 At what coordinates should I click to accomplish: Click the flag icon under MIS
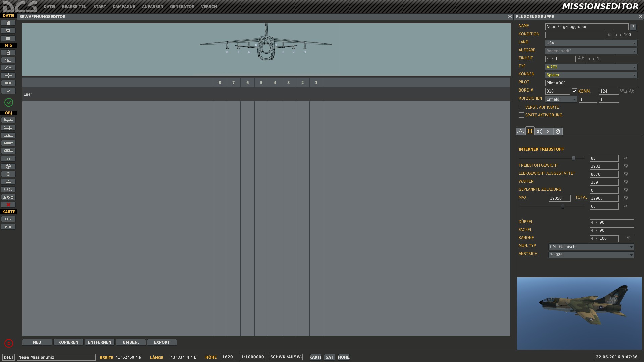click(8, 83)
